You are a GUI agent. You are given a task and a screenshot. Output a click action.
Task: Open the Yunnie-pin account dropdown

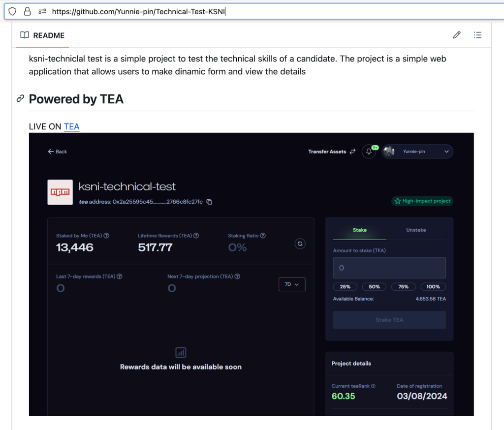coord(417,152)
